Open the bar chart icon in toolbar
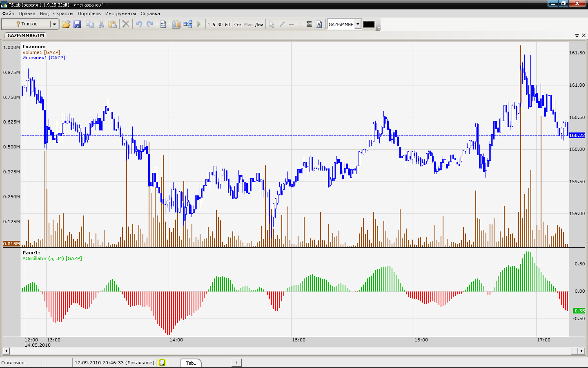The width and height of the screenshot is (588, 368). [x=176, y=25]
